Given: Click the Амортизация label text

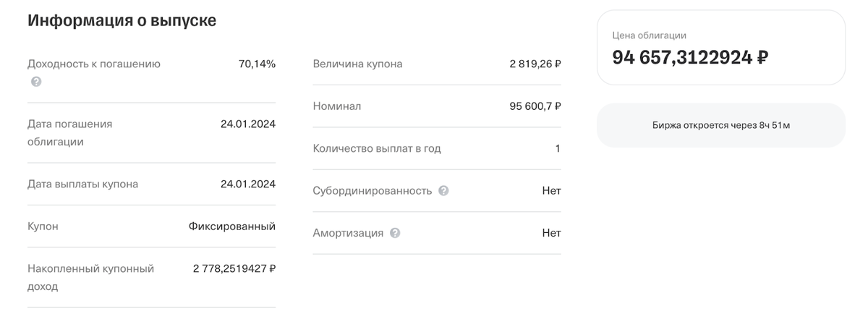Looking at the screenshot, I should click(348, 234).
